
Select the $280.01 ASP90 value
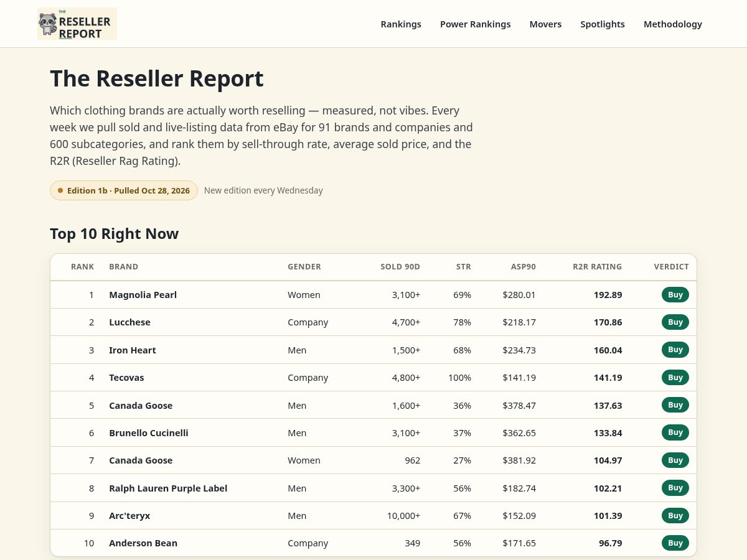[519, 295]
